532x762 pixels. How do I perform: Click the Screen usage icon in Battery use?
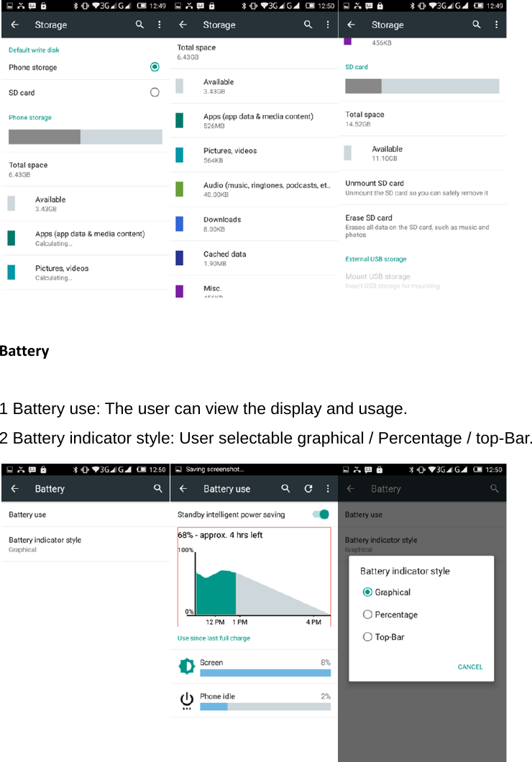pyautogui.click(x=185, y=666)
